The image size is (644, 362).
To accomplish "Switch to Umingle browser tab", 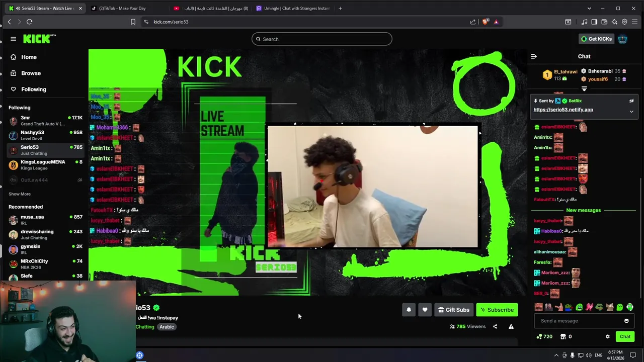I will 293,8.
